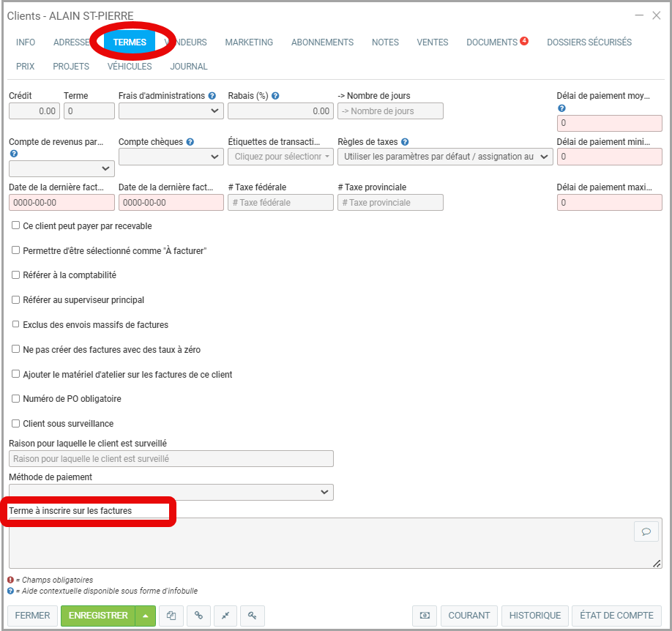672x631 pixels.
Task: Enable Client sous surveillance checkbox
Action: tap(16, 423)
